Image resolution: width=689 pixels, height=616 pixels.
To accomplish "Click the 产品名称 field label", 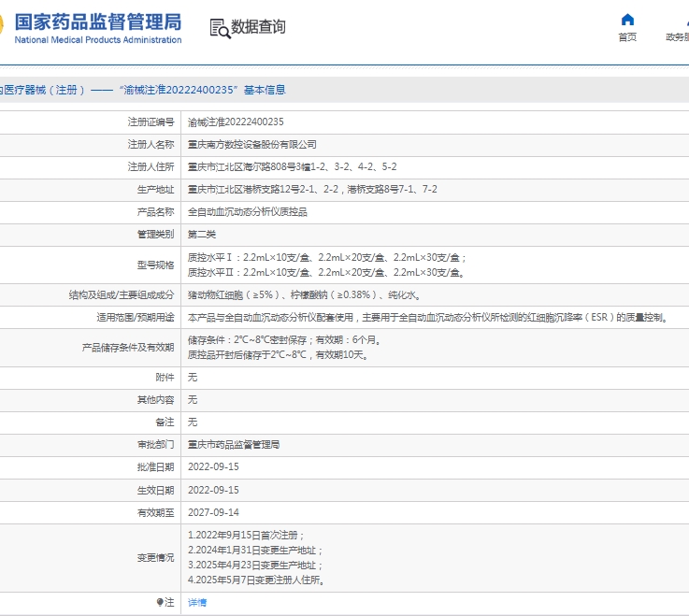I will point(155,212).
